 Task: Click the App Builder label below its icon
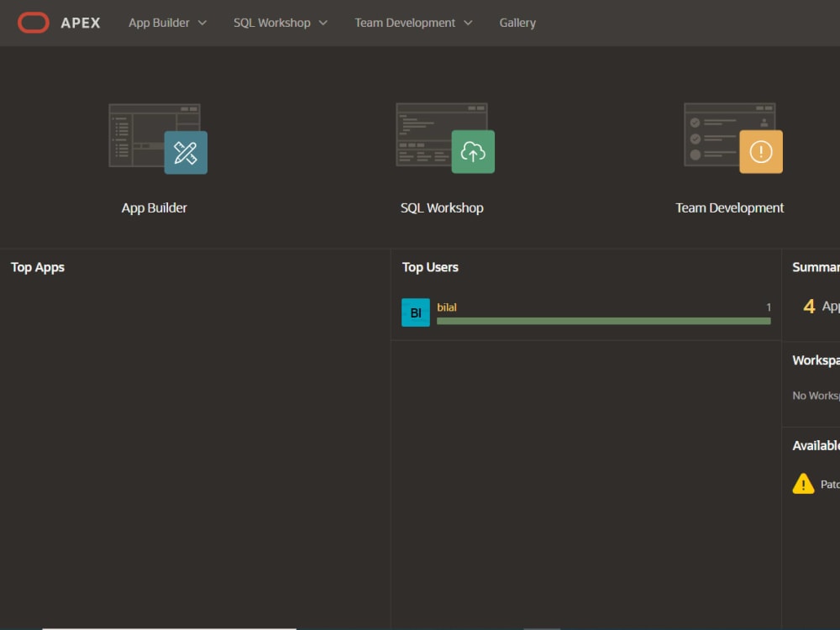click(x=154, y=207)
